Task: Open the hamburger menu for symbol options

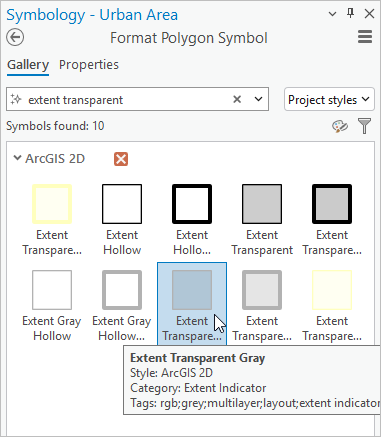Action: click(365, 37)
